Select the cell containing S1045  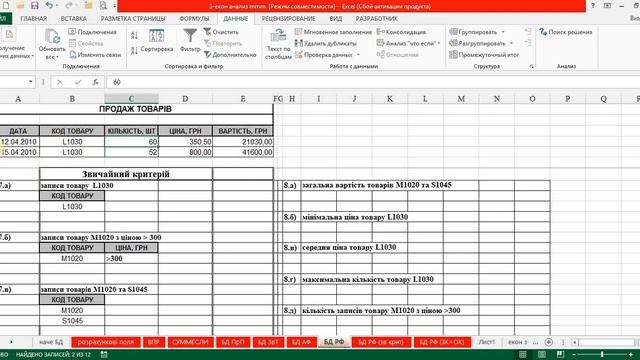tap(72, 321)
